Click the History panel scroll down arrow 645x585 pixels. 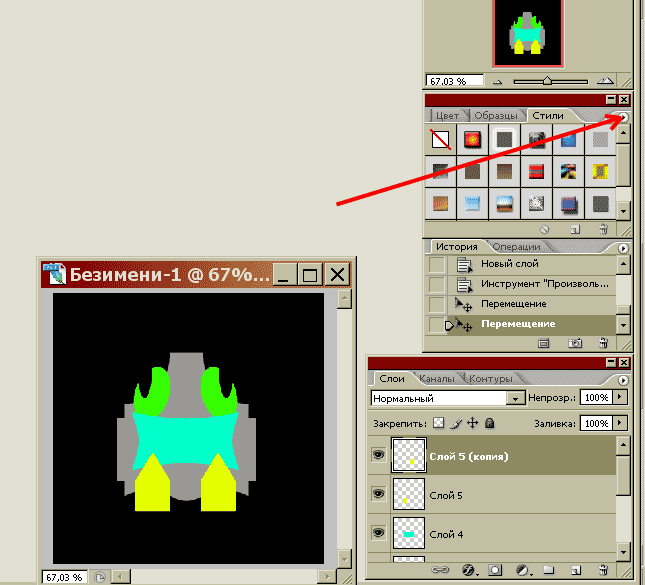point(623,325)
